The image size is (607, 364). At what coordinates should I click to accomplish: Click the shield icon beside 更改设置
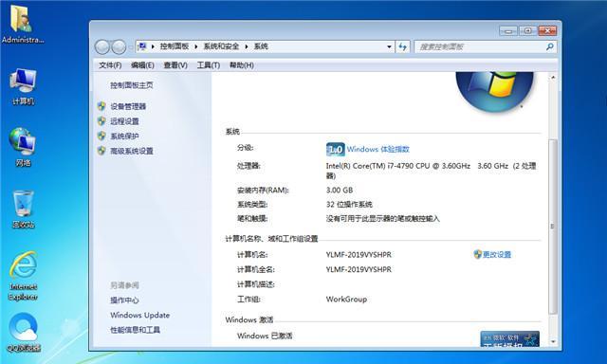pos(478,254)
